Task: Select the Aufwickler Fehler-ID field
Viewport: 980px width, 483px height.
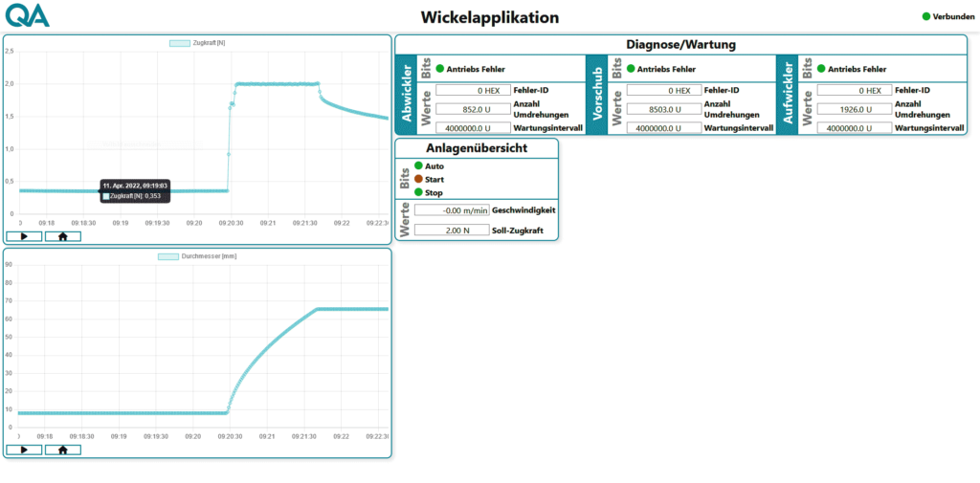Action: tap(855, 91)
